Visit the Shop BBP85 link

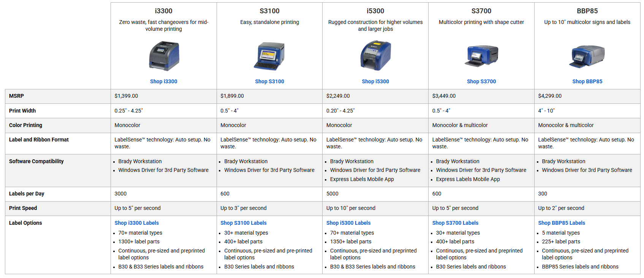click(x=587, y=81)
